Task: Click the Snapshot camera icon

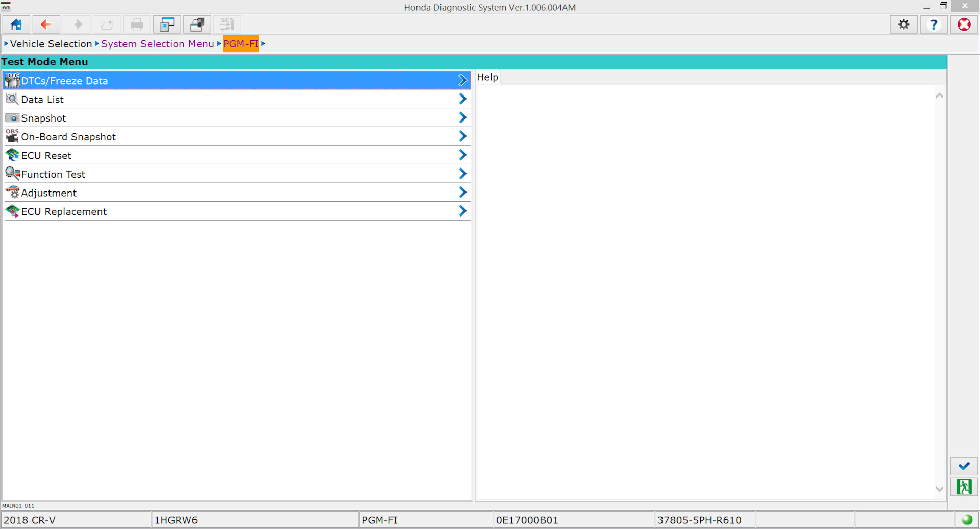Action: pyautogui.click(x=12, y=118)
